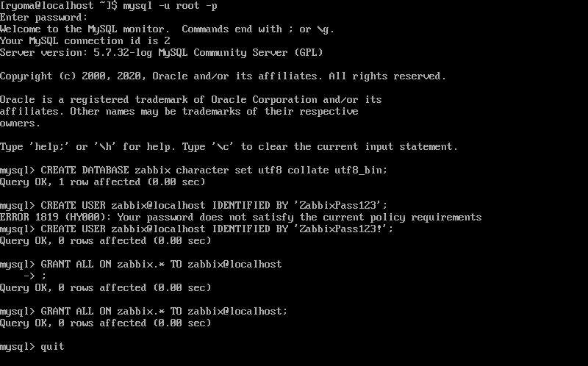Click the ERROR 1819 password policy message
The height and width of the screenshot is (366, 588).
pyautogui.click(x=241, y=218)
